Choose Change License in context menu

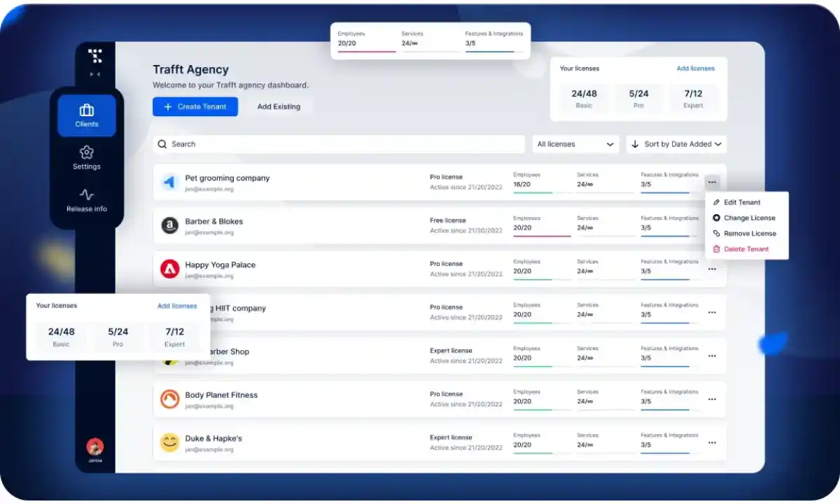(748, 218)
